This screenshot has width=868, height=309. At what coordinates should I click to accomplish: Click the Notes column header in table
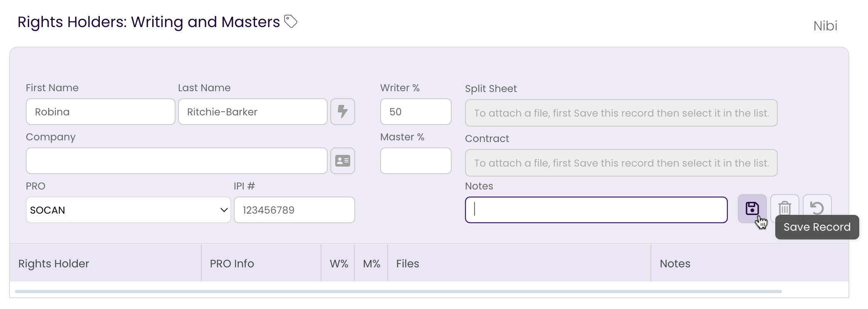(750, 263)
